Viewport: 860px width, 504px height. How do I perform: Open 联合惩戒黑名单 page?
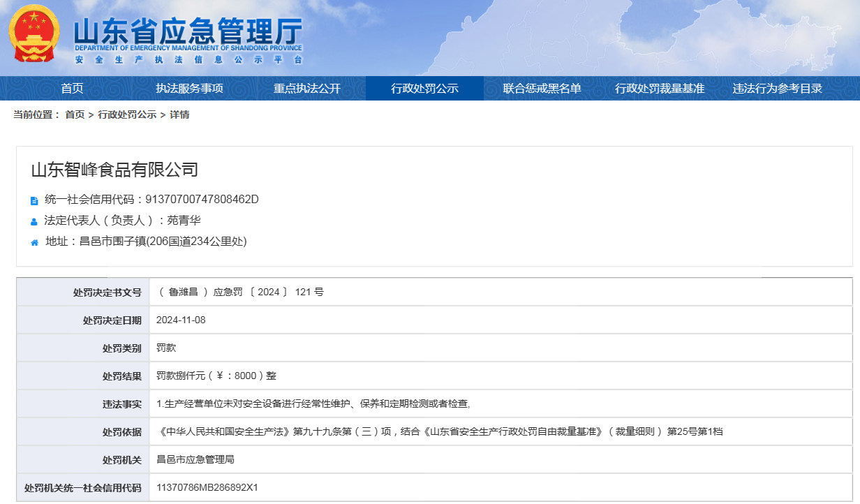click(x=542, y=89)
